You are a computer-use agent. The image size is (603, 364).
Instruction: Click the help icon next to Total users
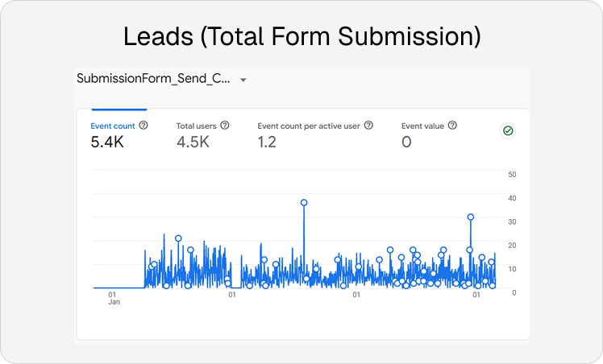225,126
